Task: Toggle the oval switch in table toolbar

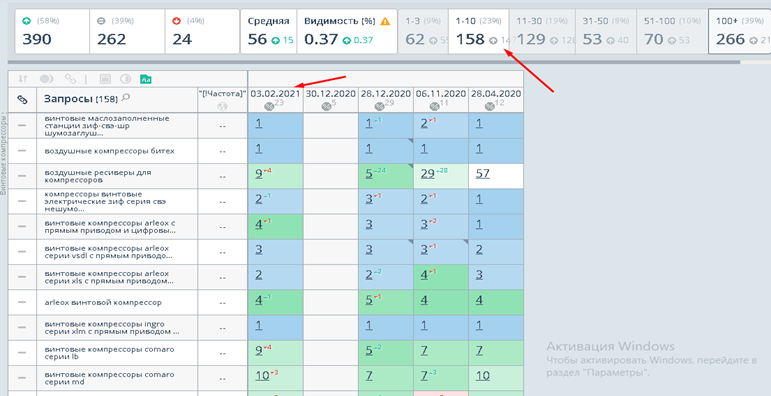Action: point(47,79)
